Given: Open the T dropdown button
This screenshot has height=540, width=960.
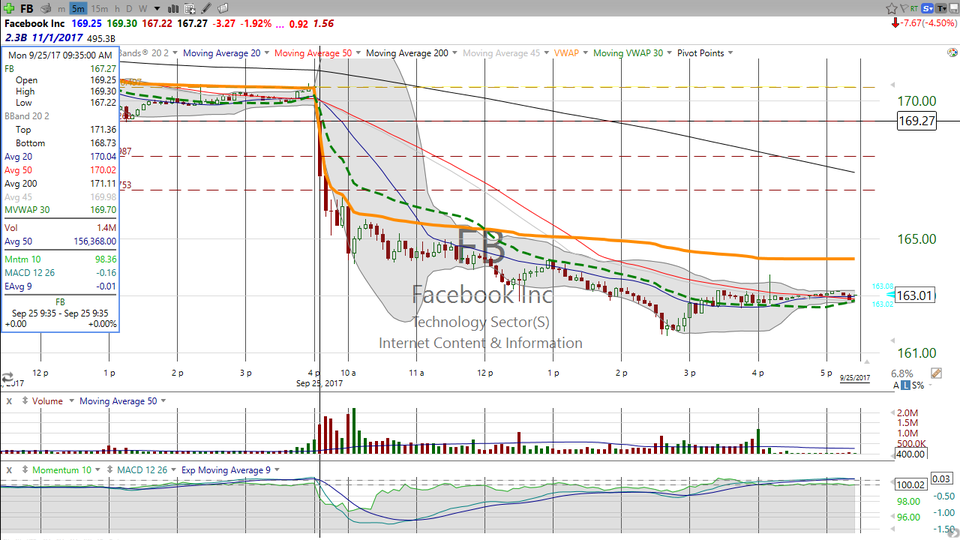Looking at the screenshot, I should pyautogui.click(x=942, y=8).
